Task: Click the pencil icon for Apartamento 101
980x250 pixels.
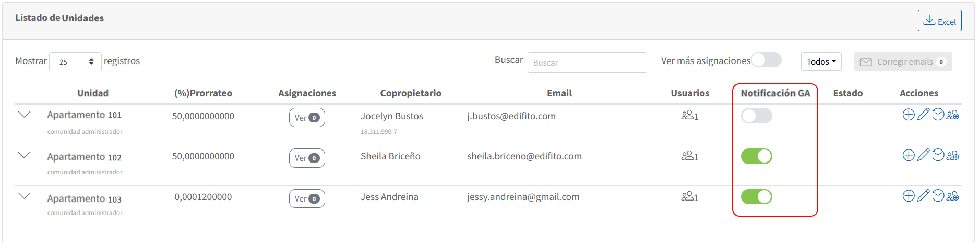Action: click(x=923, y=115)
